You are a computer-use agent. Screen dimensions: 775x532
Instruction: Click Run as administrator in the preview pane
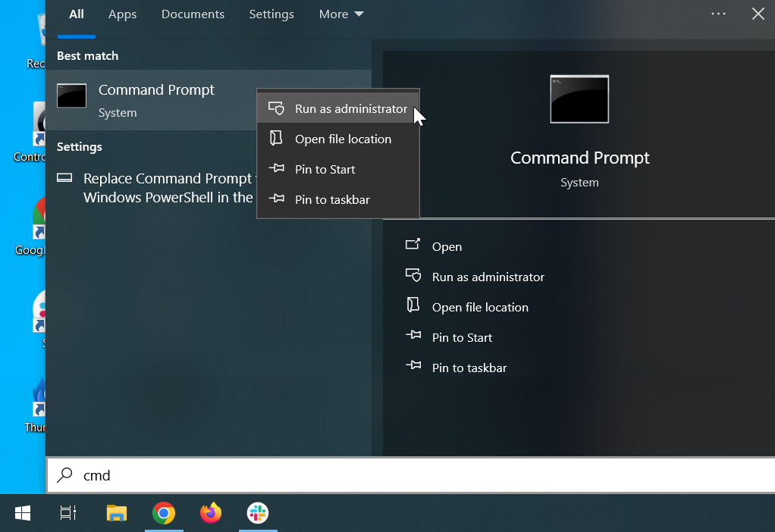coord(488,277)
